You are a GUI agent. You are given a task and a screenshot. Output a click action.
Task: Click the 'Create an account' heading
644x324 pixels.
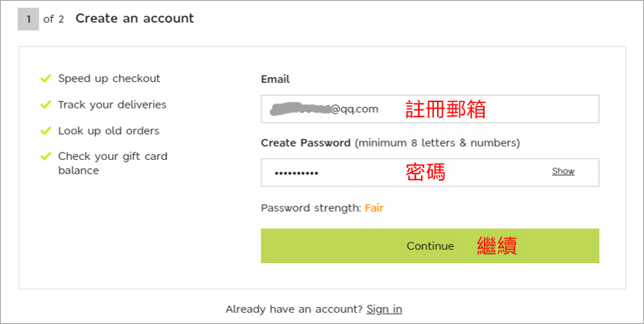pos(134,18)
